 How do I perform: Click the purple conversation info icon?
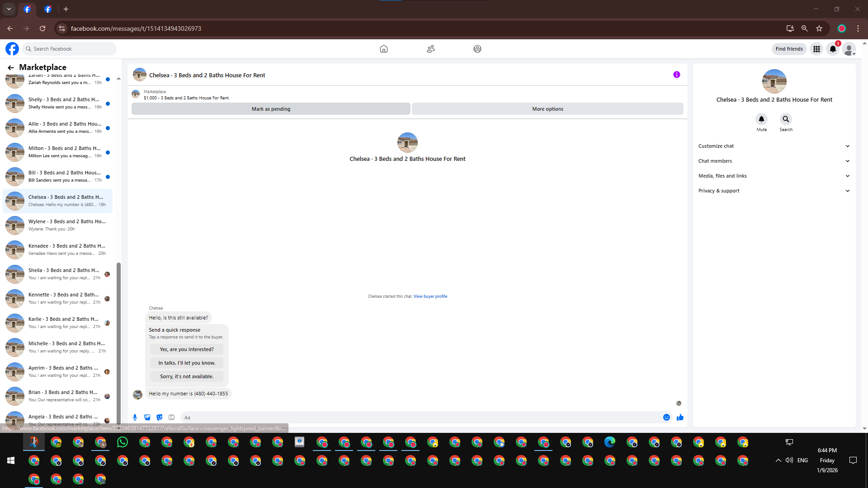click(676, 75)
